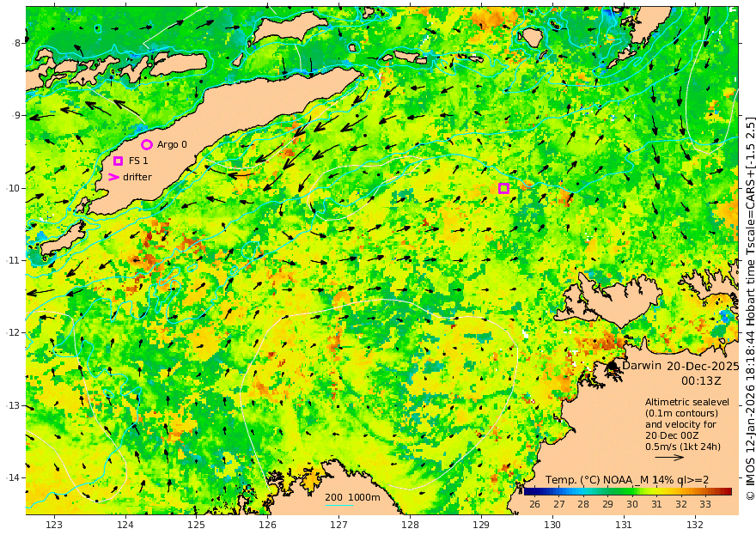This screenshot has height=541, width=756.
Task: Click the latitude axis label -14
Action: click(14, 477)
